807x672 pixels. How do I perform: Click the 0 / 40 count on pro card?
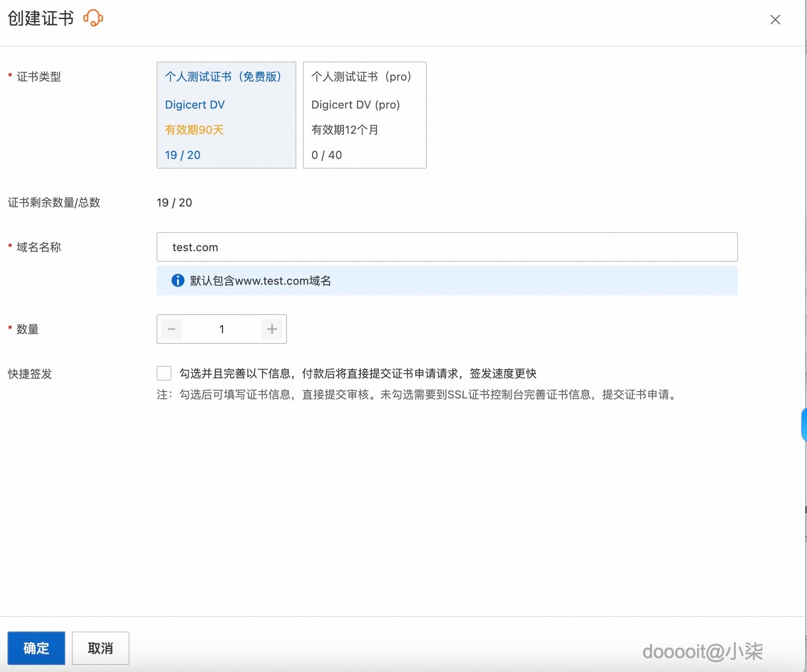326,155
